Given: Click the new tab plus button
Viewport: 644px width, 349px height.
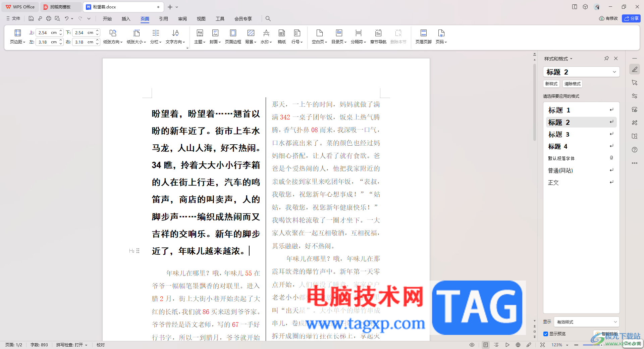Looking at the screenshot, I should [x=170, y=7].
